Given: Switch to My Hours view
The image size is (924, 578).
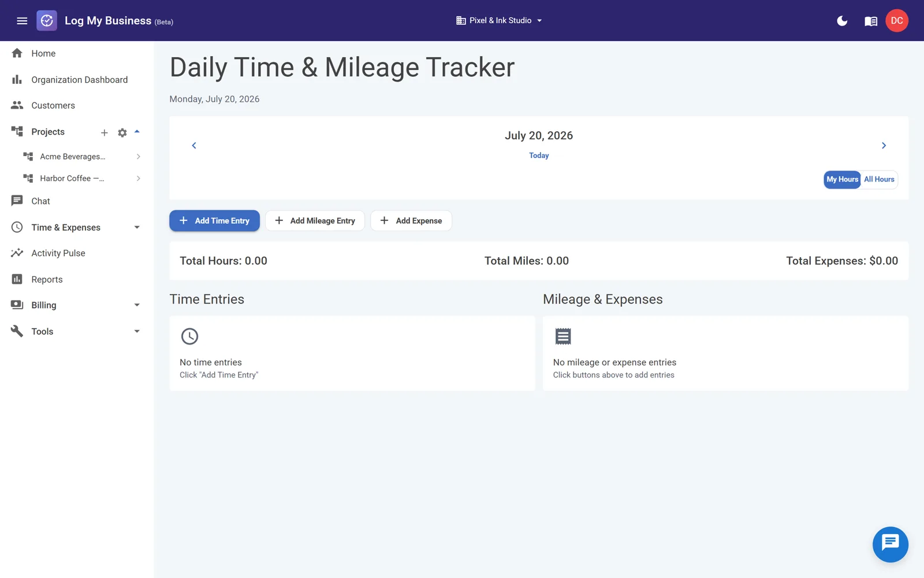Looking at the screenshot, I should point(842,179).
